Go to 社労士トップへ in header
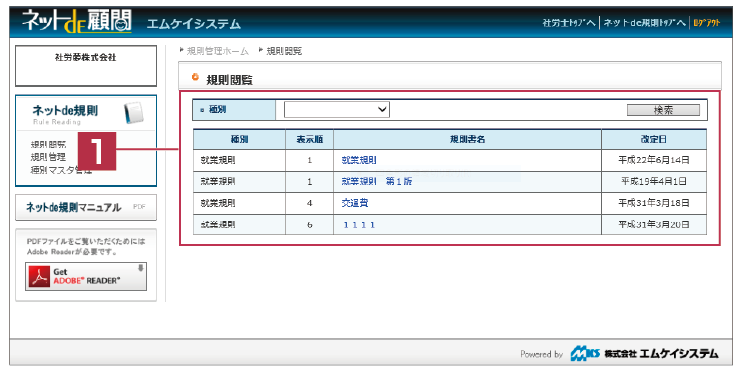This screenshot has height=374, width=741. tap(569, 23)
